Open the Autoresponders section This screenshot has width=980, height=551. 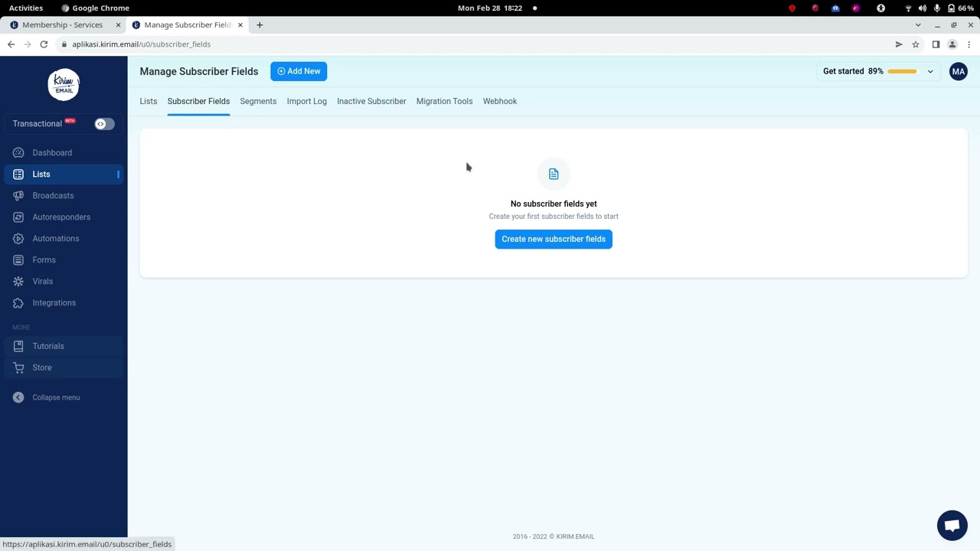click(61, 217)
